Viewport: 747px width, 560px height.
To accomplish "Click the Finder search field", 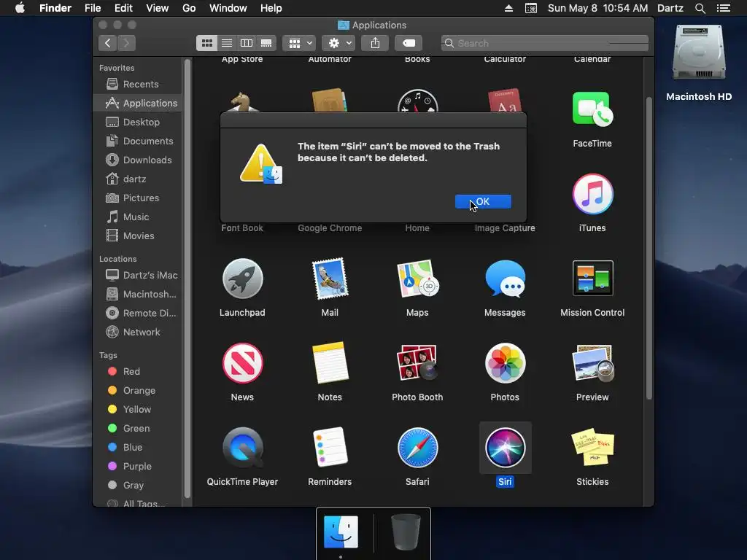I will pyautogui.click(x=544, y=43).
